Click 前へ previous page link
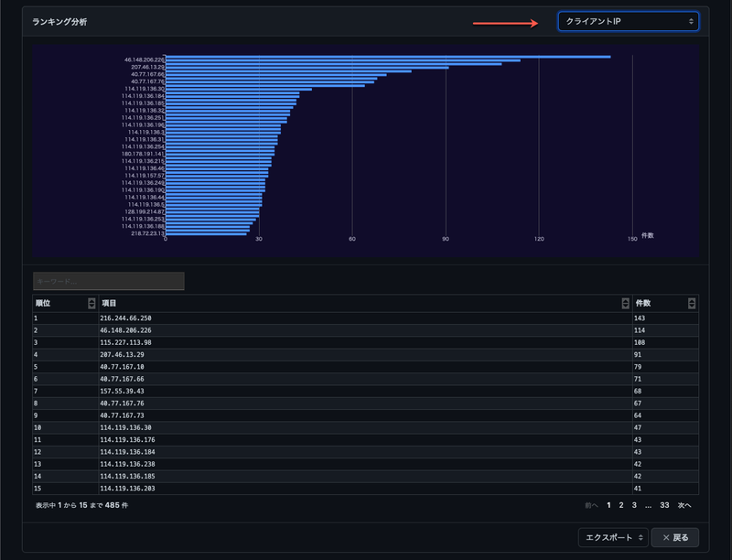 (591, 504)
